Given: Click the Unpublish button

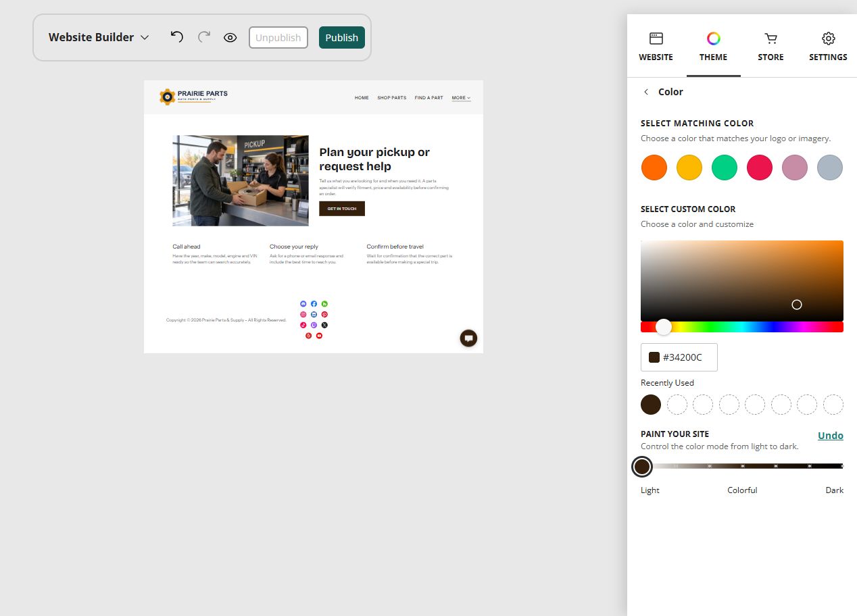Looking at the screenshot, I should pyautogui.click(x=278, y=38).
